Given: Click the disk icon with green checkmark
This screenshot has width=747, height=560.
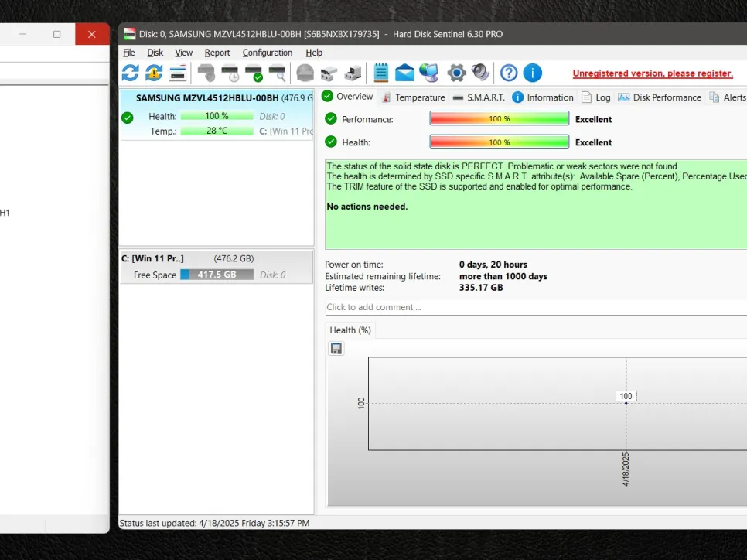Looking at the screenshot, I should (x=254, y=73).
